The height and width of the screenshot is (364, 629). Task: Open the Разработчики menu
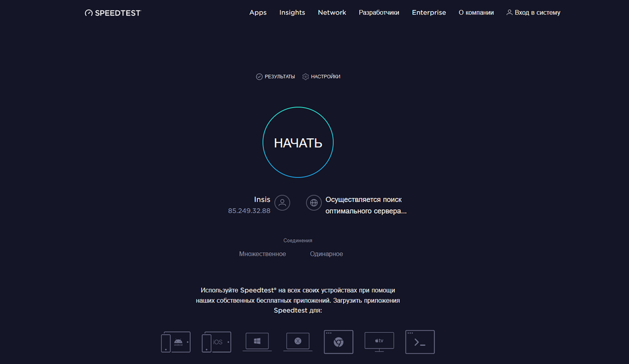[379, 13]
